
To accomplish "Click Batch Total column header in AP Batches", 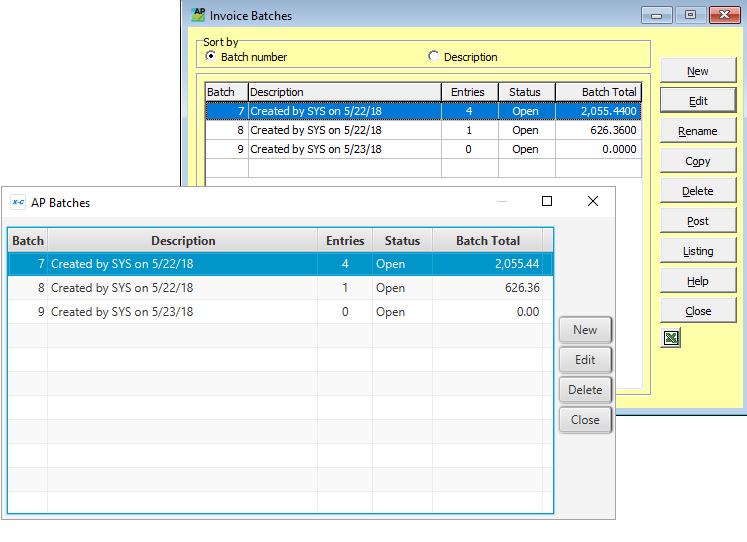I will tap(488, 241).
